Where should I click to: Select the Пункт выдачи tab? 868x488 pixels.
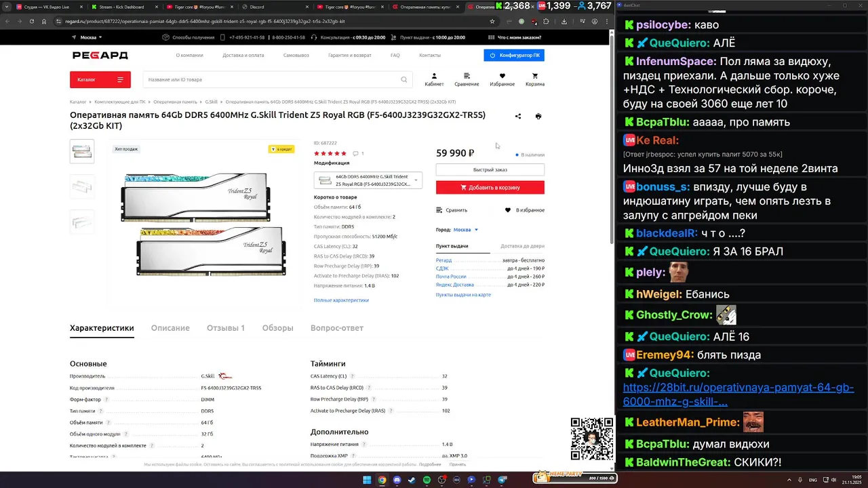(452, 246)
